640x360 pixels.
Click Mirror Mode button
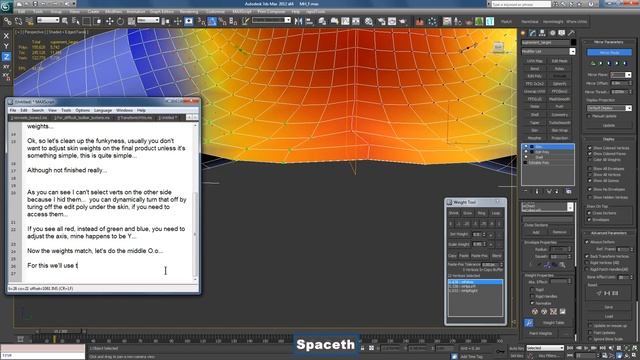[x=609, y=53]
